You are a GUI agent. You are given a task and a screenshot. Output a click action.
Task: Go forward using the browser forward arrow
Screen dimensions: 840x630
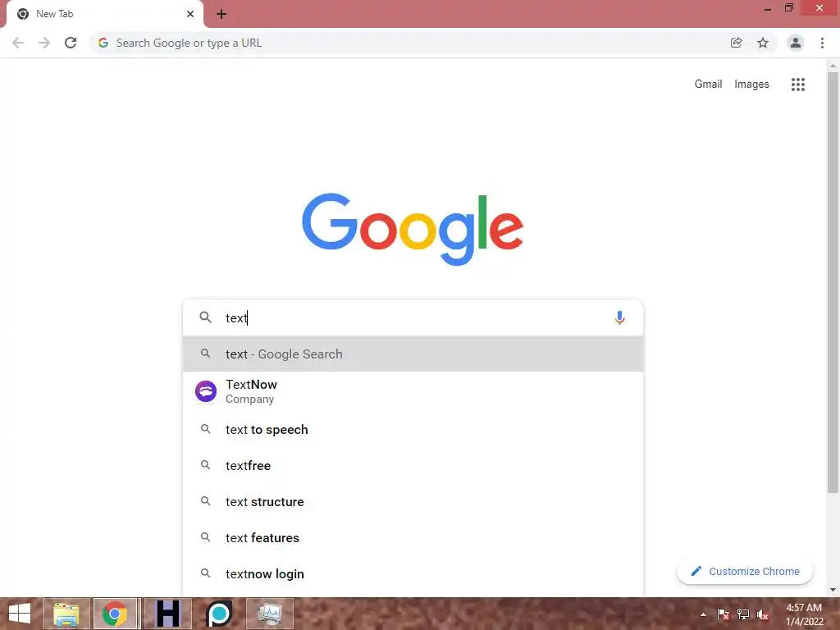coord(44,43)
